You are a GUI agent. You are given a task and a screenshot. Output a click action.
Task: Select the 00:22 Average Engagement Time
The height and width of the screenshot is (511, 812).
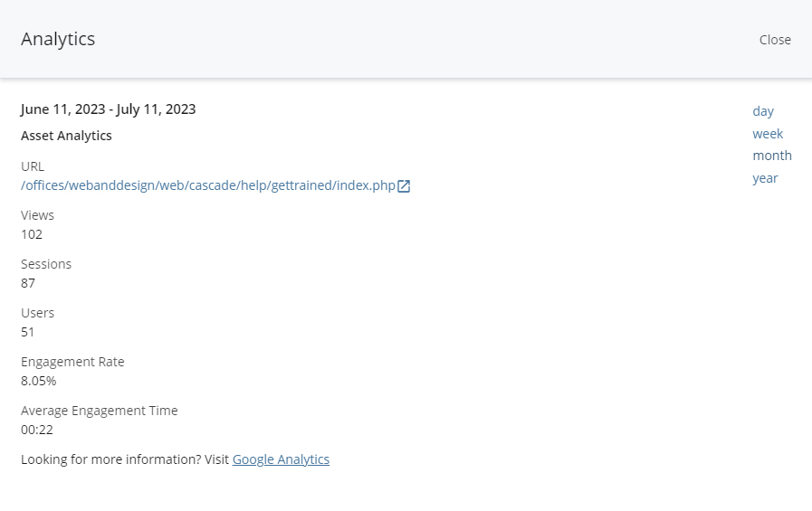click(34, 430)
